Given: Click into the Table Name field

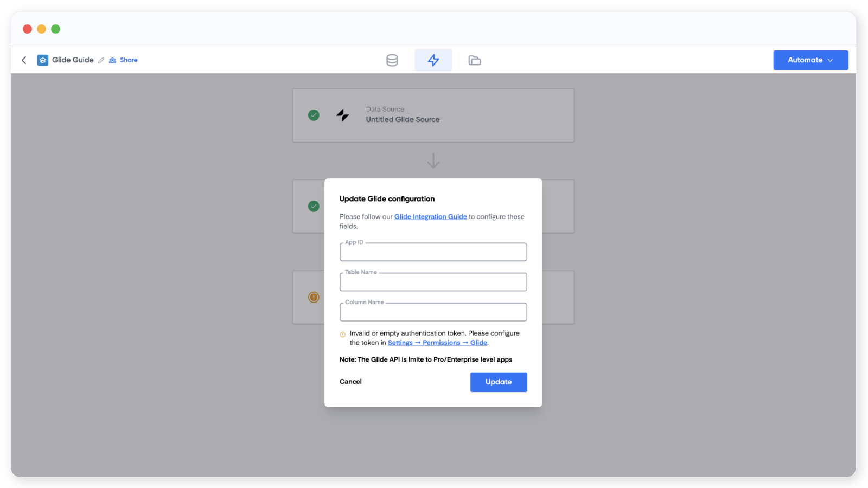Looking at the screenshot, I should [433, 282].
